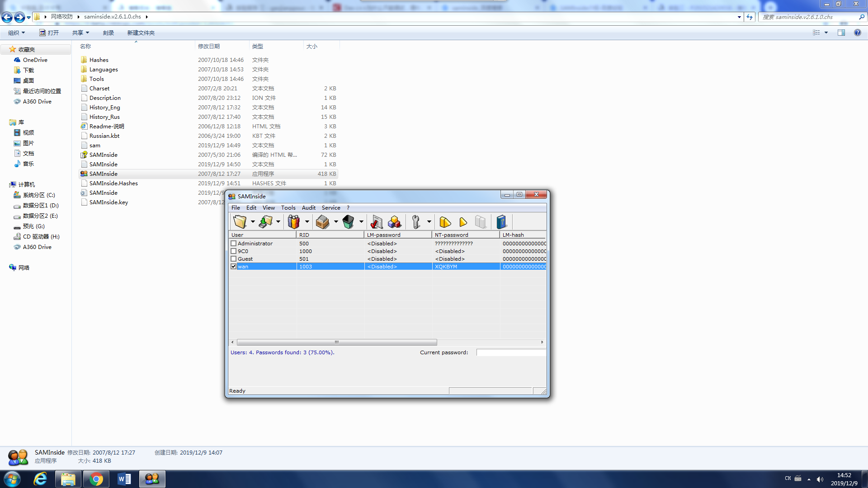Open the Service menu
Image resolution: width=868 pixels, height=488 pixels.
pyautogui.click(x=330, y=208)
